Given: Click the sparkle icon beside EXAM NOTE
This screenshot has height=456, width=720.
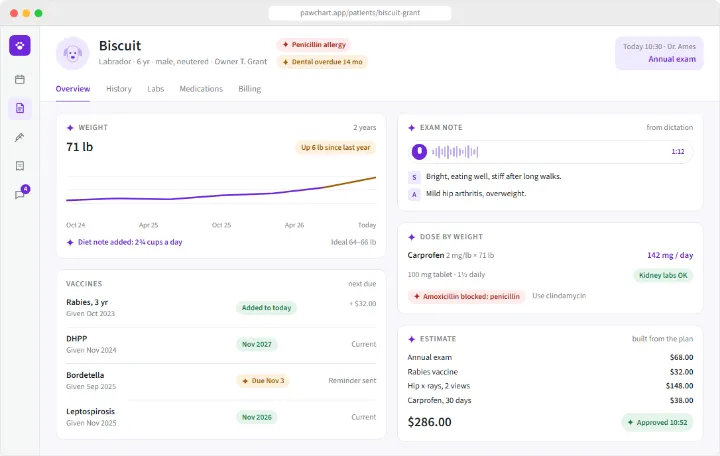Looking at the screenshot, I should click(411, 128).
